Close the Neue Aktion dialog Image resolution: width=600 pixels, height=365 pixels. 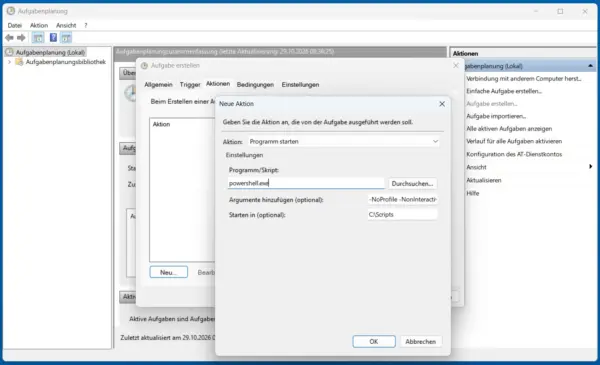tap(442, 104)
